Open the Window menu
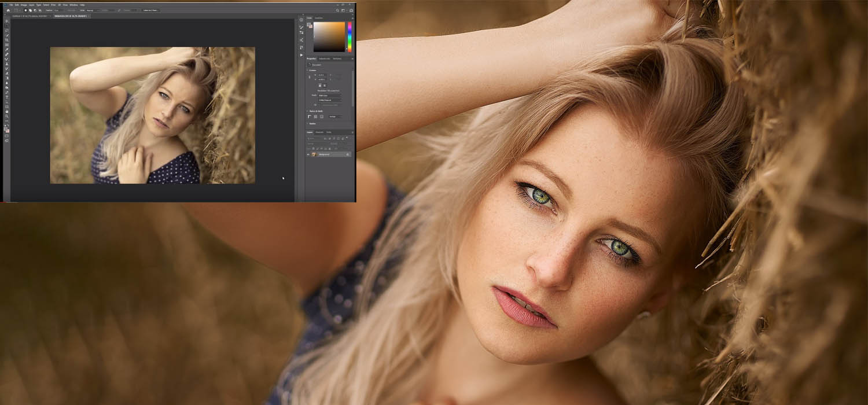This screenshot has height=405, width=868. 73,5
